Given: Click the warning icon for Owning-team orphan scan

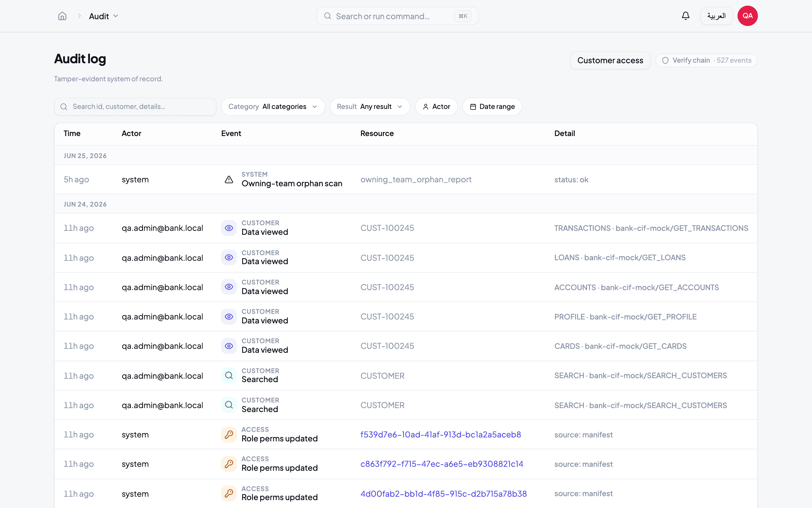Looking at the screenshot, I should 229,179.
